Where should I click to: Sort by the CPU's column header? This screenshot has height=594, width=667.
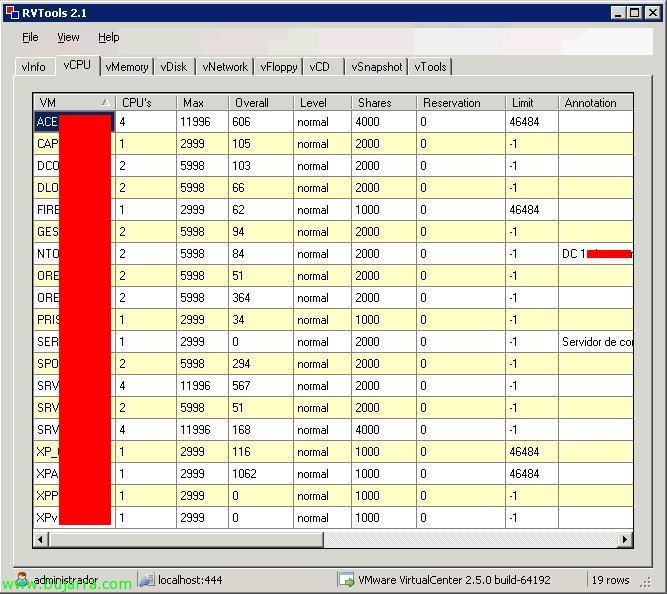(146, 103)
